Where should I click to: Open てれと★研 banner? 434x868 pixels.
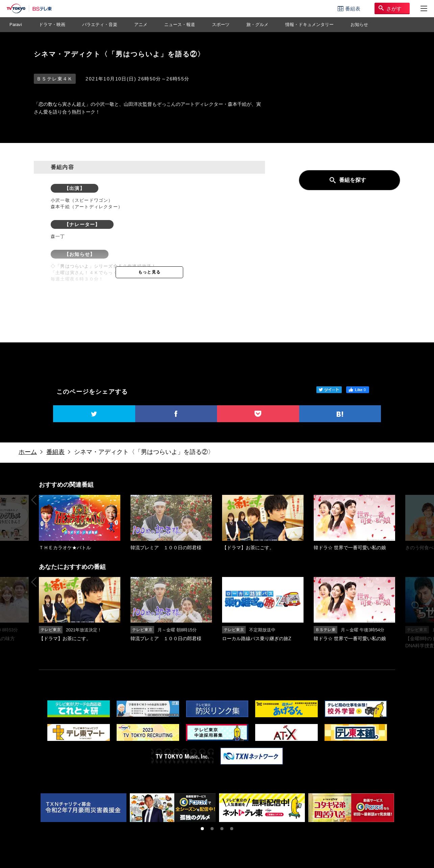click(x=78, y=709)
